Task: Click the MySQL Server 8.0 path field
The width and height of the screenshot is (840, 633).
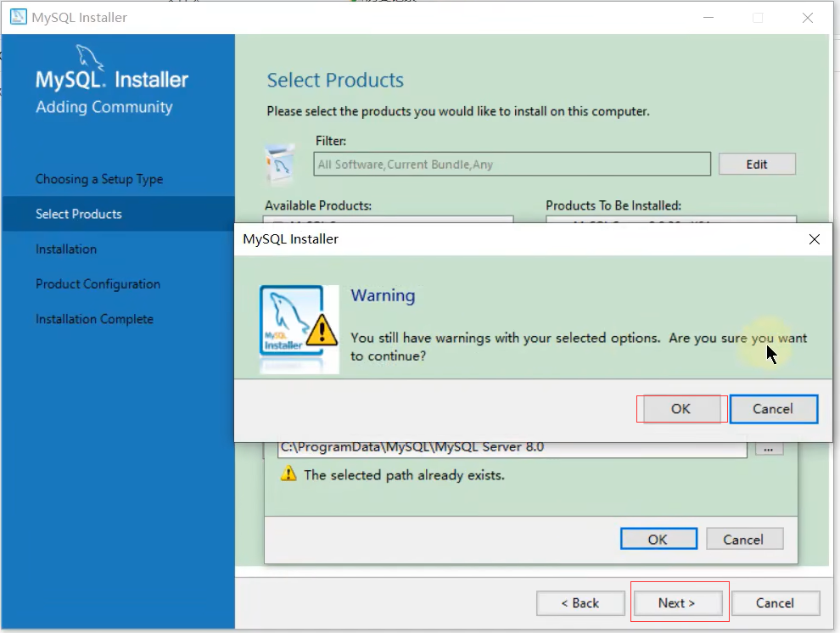Action: point(512,447)
